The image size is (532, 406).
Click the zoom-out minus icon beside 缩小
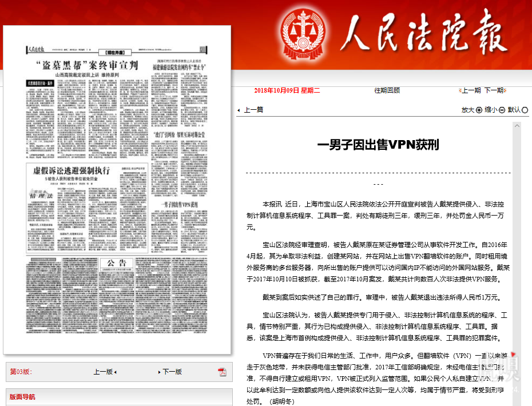[x=502, y=110]
